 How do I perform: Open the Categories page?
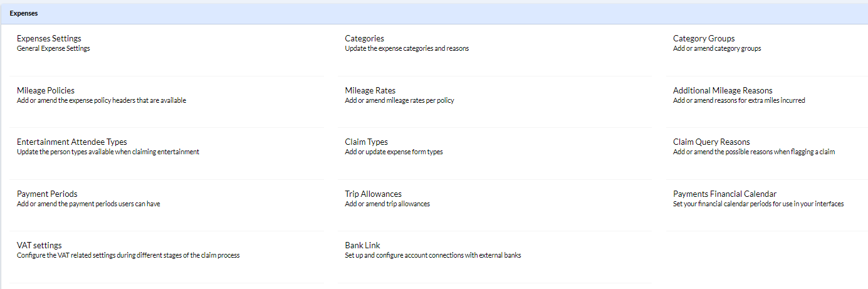[364, 39]
